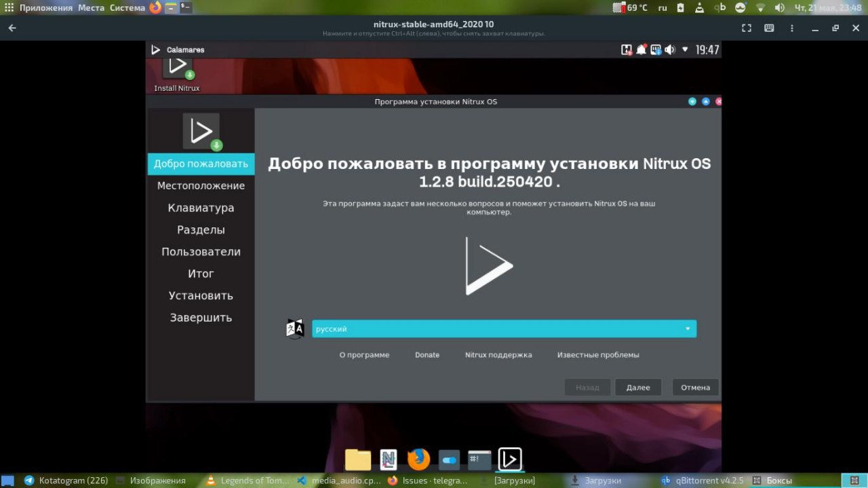Go back with Boxes back arrow
868x488 pixels.
point(12,28)
